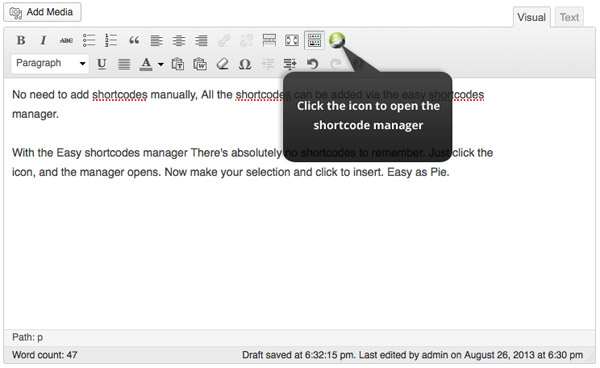This screenshot has width=600, height=368.
Task: Insert a special character with Omega icon
Action: click(245, 64)
